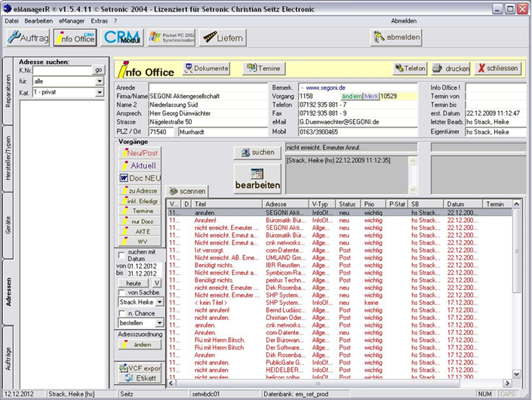Create new entry with Neu/Post
Viewport: 532px width, 400px height.
[140, 153]
